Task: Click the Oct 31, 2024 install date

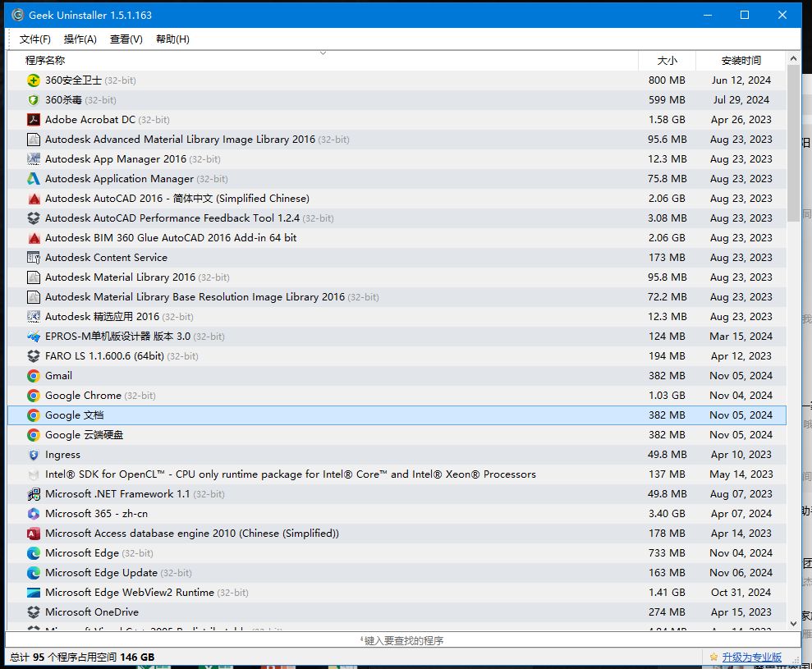Action: click(x=741, y=593)
